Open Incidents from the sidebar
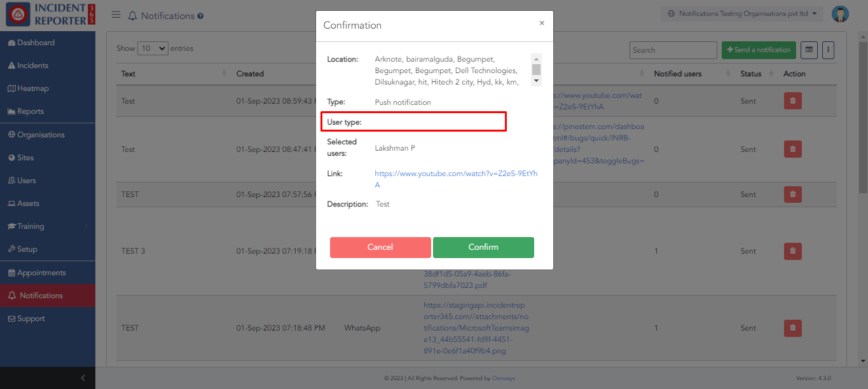 (32, 65)
